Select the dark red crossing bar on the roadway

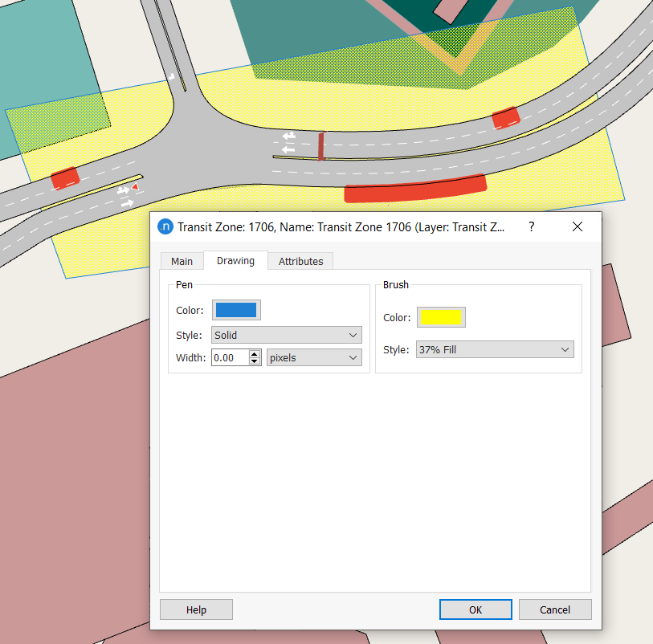click(x=322, y=145)
